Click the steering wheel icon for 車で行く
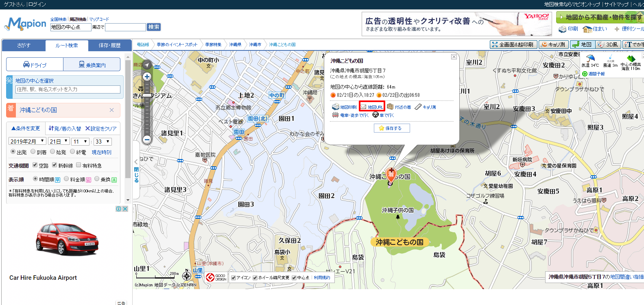Image resolution: width=644 pixels, height=305 pixels. click(375, 115)
